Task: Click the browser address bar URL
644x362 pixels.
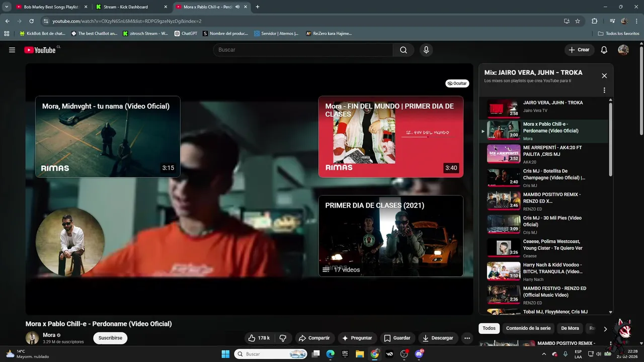Action: pos(127,21)
